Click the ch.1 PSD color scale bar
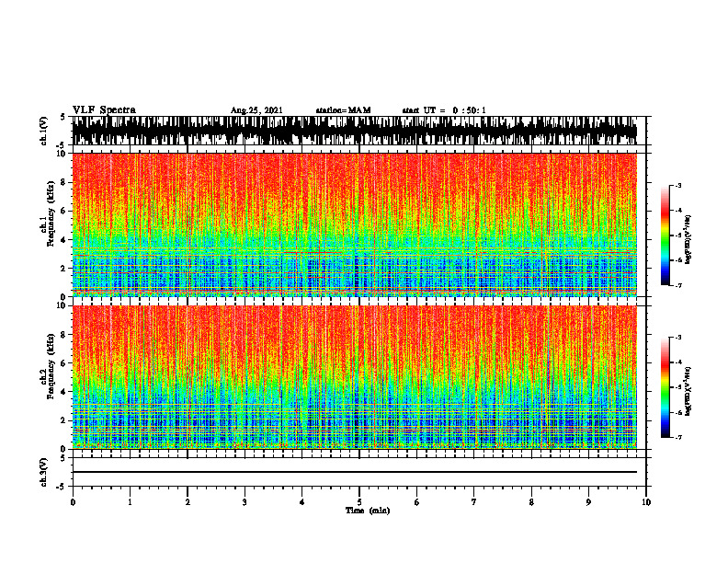The width and height of the screenshot is (728, 563). [x=665, y=236]
